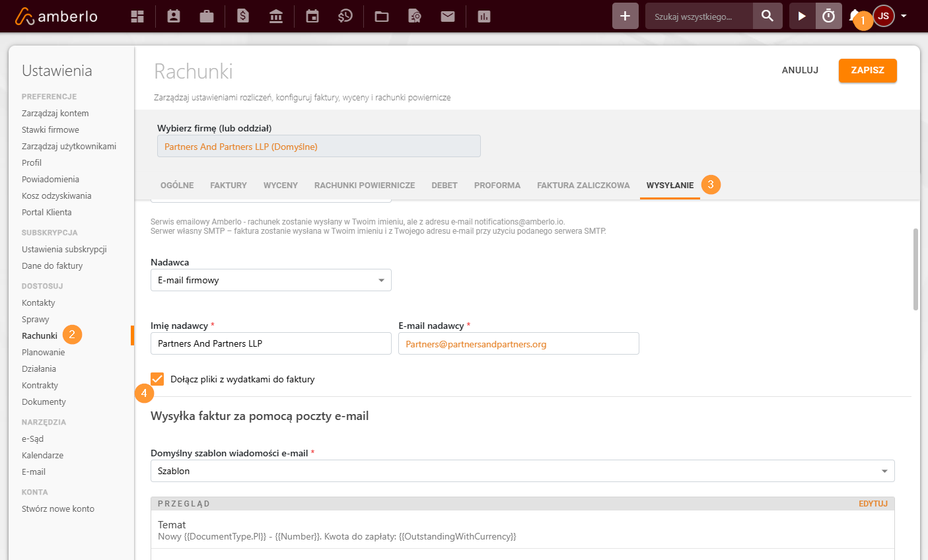Image resolution: width=928 pixels, height=560 pixels.
Task: Click the briefcase matters icon
Action: pyautogui.click(x=207, y=17)
